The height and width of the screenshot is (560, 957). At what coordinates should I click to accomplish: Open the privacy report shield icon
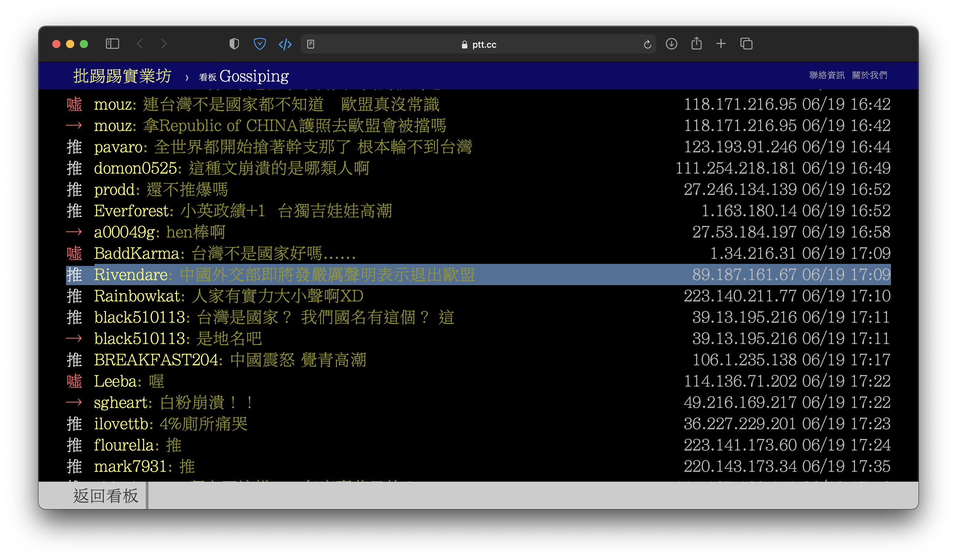point(234,44)
